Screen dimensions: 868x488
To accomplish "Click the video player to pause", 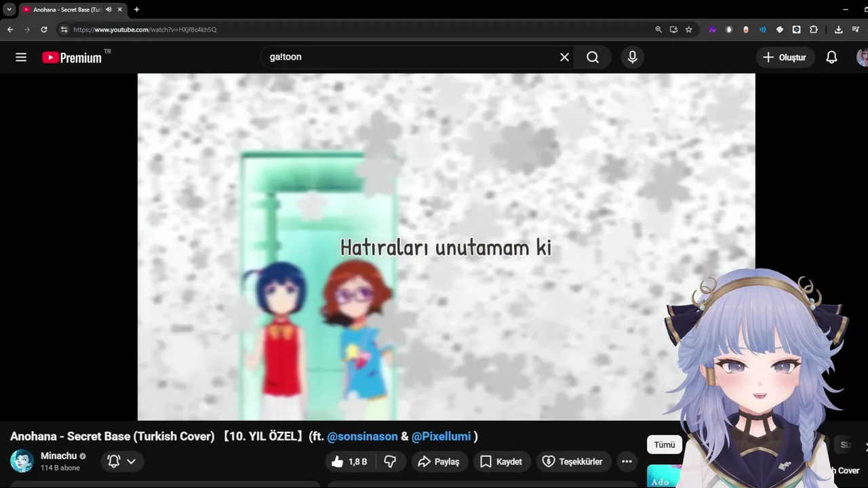I will pos(446,247).
